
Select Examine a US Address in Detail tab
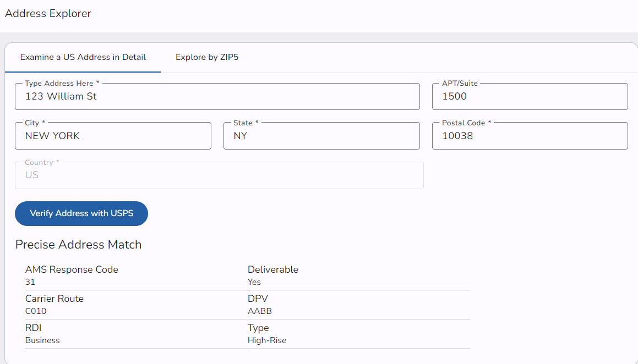(x=83, y=57)
